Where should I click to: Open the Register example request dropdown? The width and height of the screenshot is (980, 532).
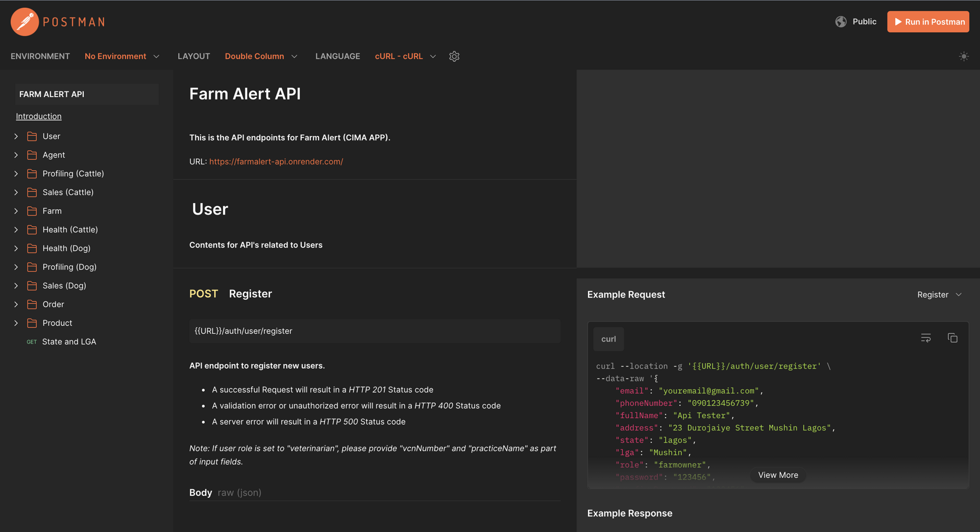click(939, 295)
